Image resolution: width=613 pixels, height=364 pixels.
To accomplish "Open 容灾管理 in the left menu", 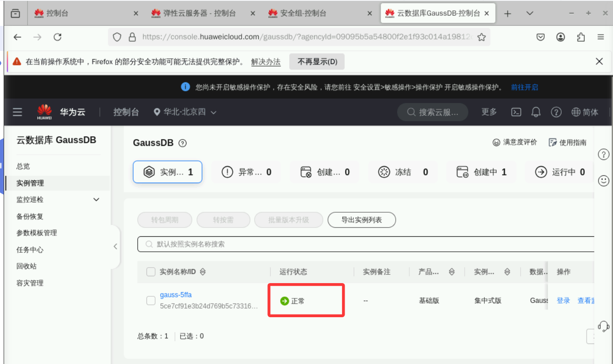I will (x=30, y=283).
